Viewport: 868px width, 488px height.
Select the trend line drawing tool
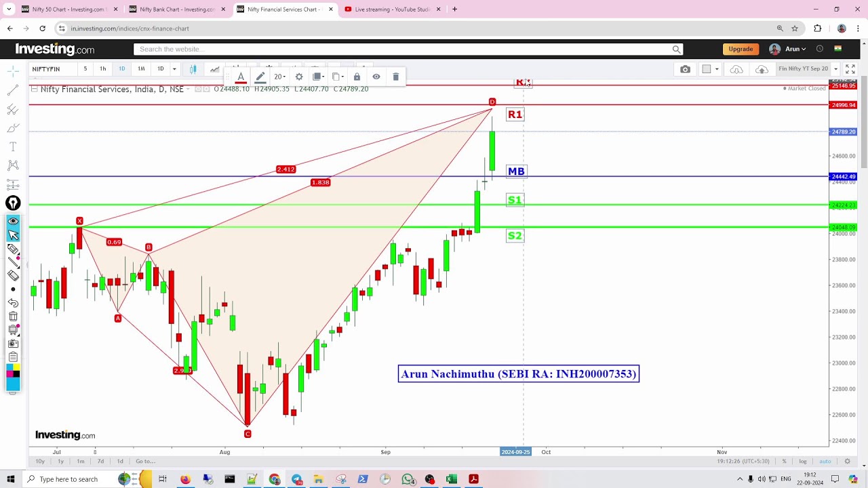click(x=13, y=90)
